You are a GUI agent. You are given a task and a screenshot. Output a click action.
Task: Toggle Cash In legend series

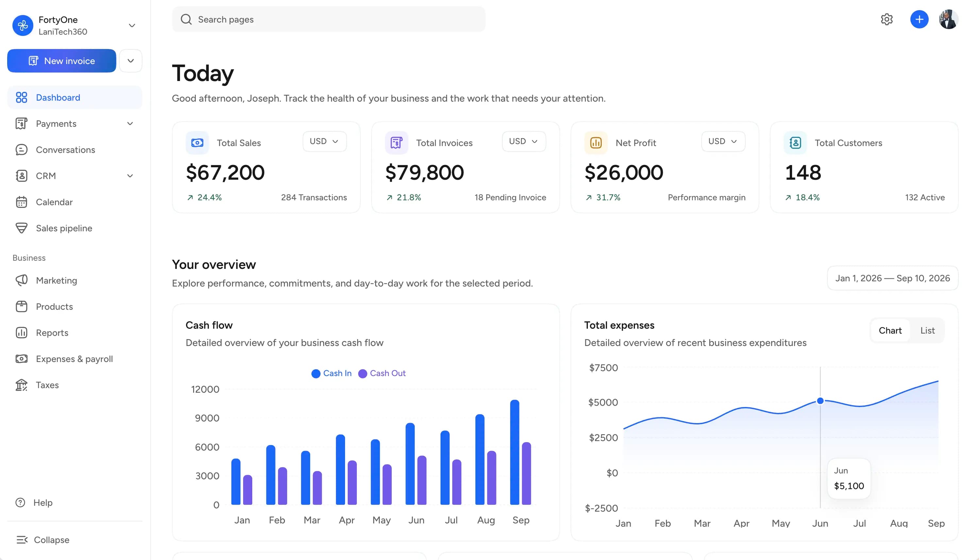point(331,373)
